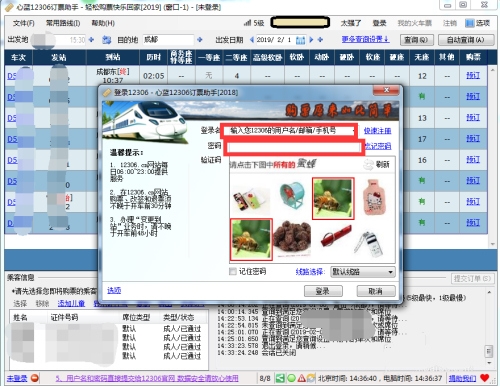
Task: Click the 历时 column header
Action: 154,57
